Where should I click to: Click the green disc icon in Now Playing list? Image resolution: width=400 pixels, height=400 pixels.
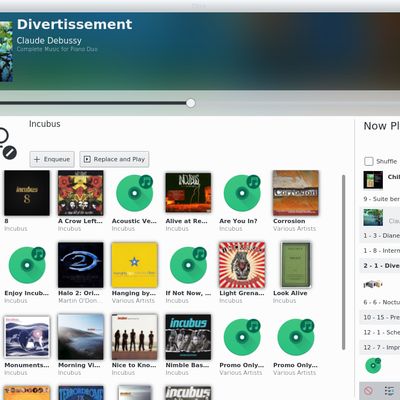pyautogui.click(x=373, y=365)
